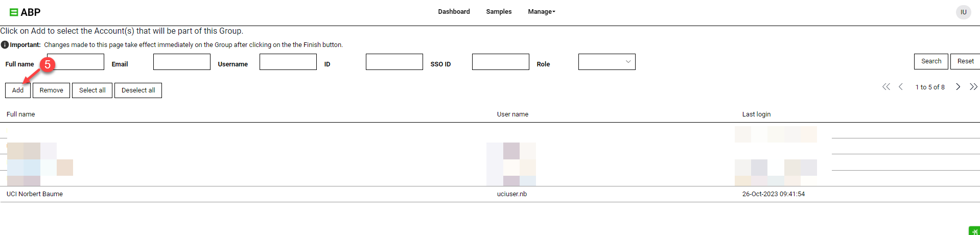Click the ABP logo icon

coord(14,12)
